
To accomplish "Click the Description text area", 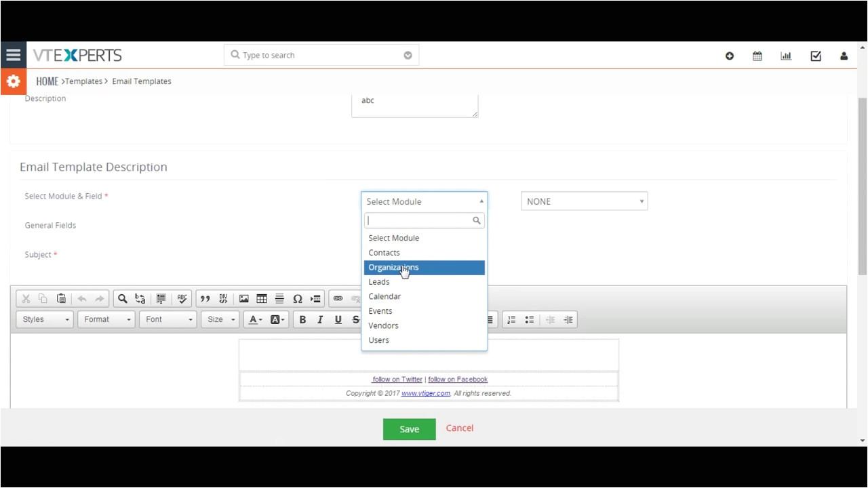I will [415, 106].
